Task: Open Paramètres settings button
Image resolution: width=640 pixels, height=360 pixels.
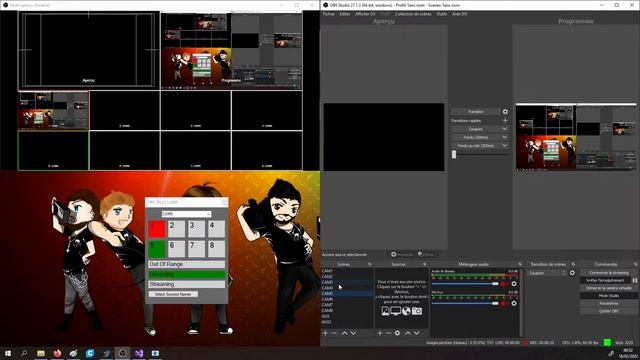Action: pos(608,303)
